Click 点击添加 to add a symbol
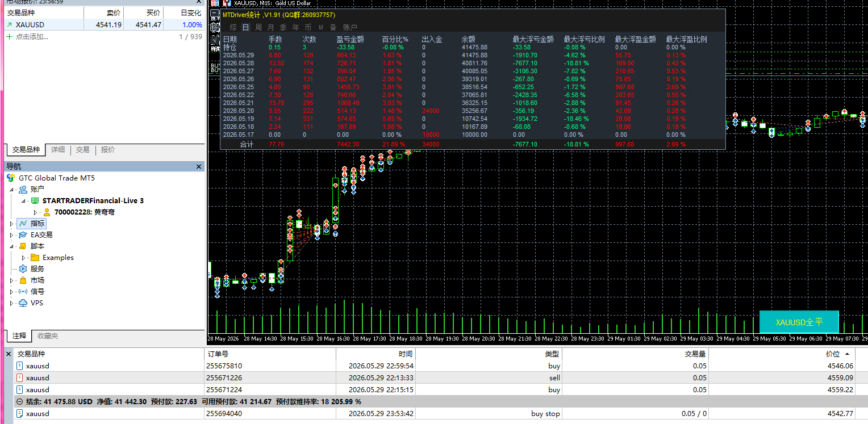 point(32,37)
